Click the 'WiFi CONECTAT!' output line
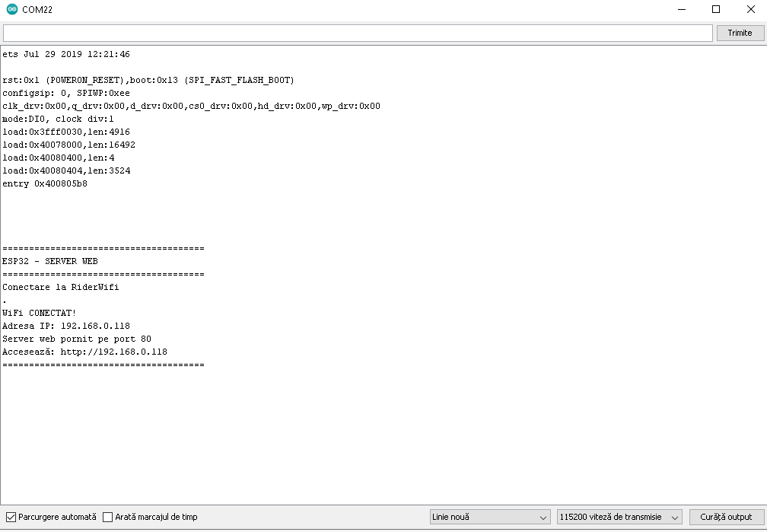767x532 pixels. tap(39, 313)
